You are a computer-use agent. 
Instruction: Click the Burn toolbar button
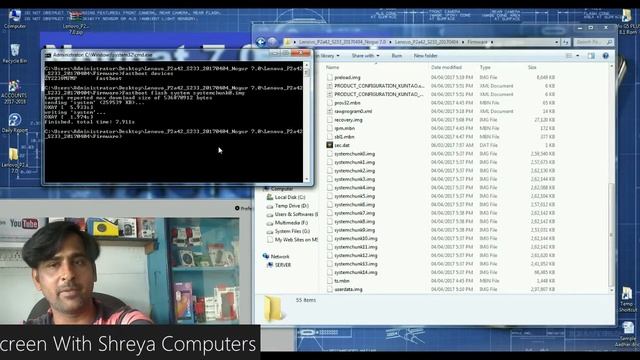click(x=397, y=56)
